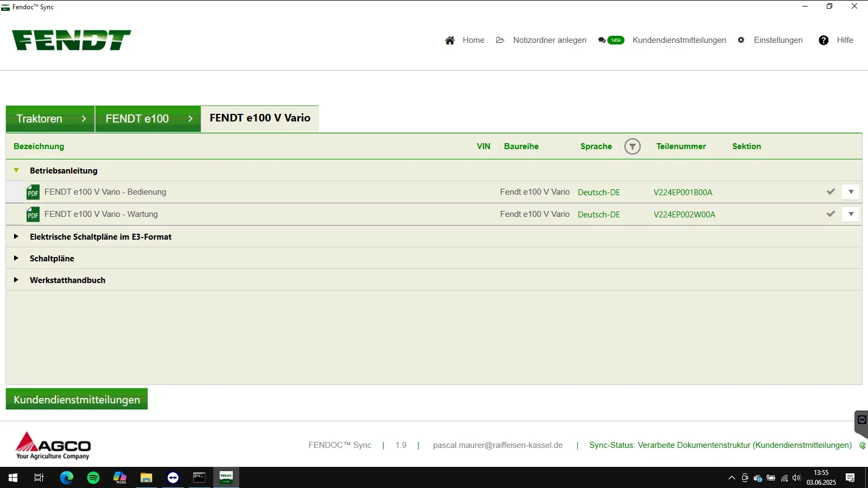Screen dimensions: 868x488
Task: Click the Sync-Status message in the footer
Action: (720, 445)
